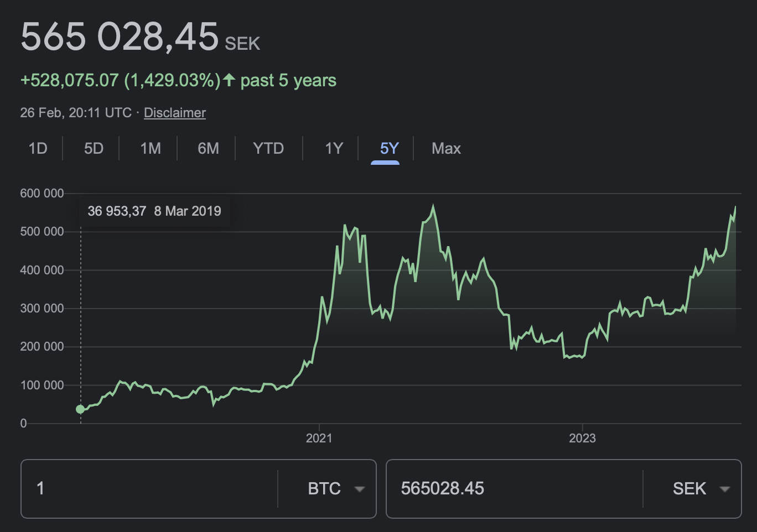Viewport: 757px width, 532px height.
Task: Click the green upward arrow icon
Action: coord(228,80)
